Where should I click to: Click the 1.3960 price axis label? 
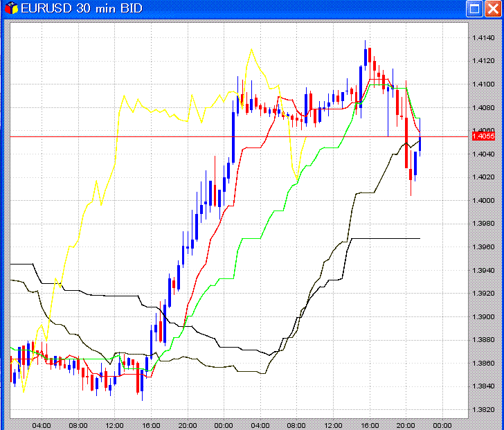coord(483,247)
